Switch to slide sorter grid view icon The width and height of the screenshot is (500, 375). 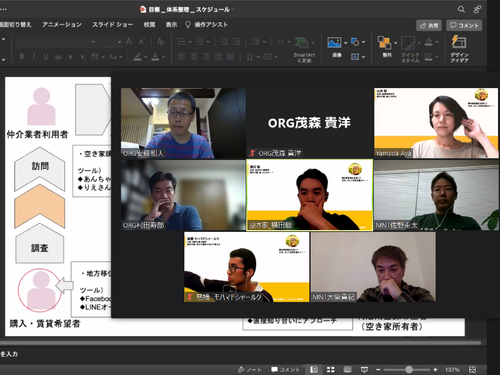(x=331, y=369)
